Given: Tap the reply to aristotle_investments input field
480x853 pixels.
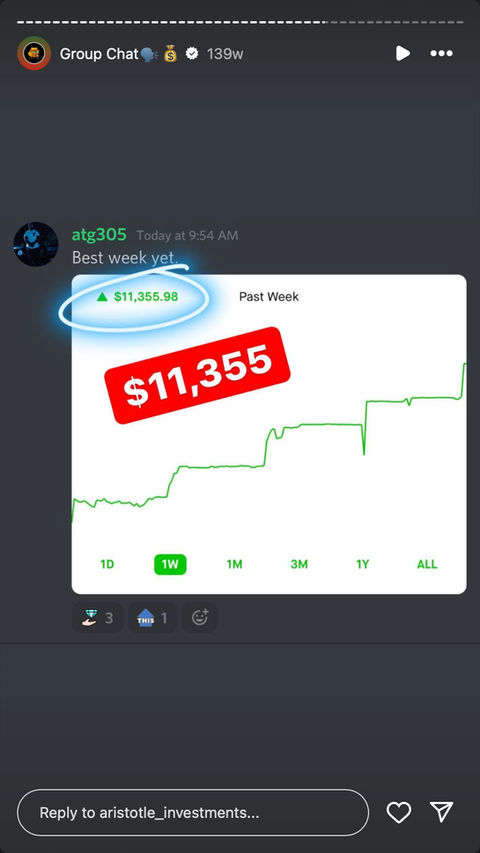Looking at the screenshot, I should (193, 813).
